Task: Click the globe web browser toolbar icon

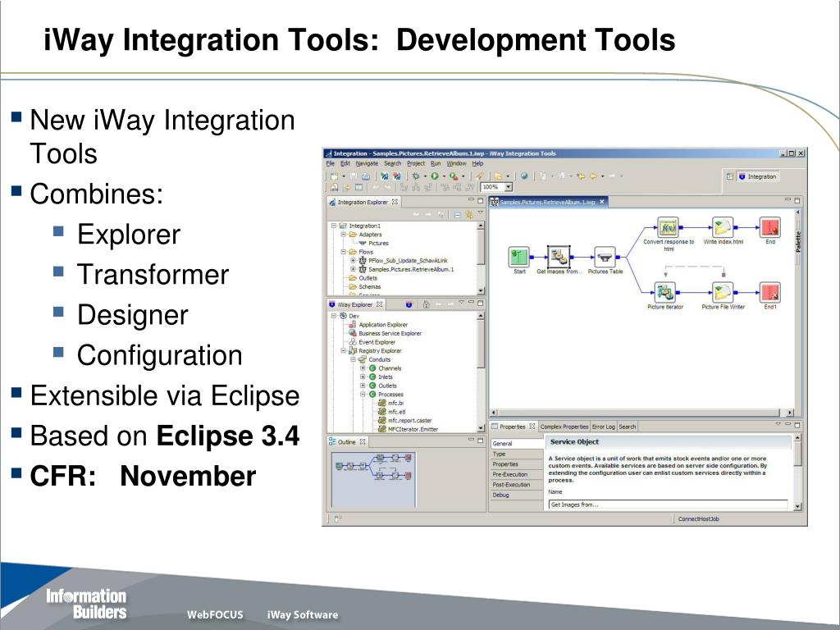Action: (x=524, y=176)
